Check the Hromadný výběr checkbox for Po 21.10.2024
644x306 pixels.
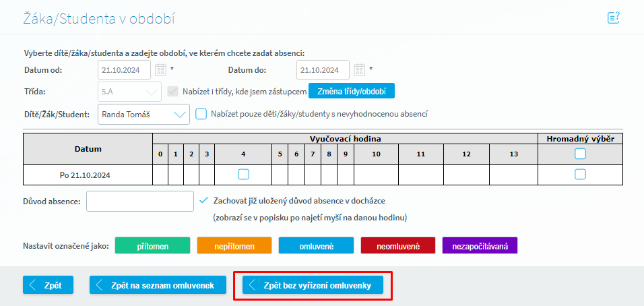click(x=580, y=175)
